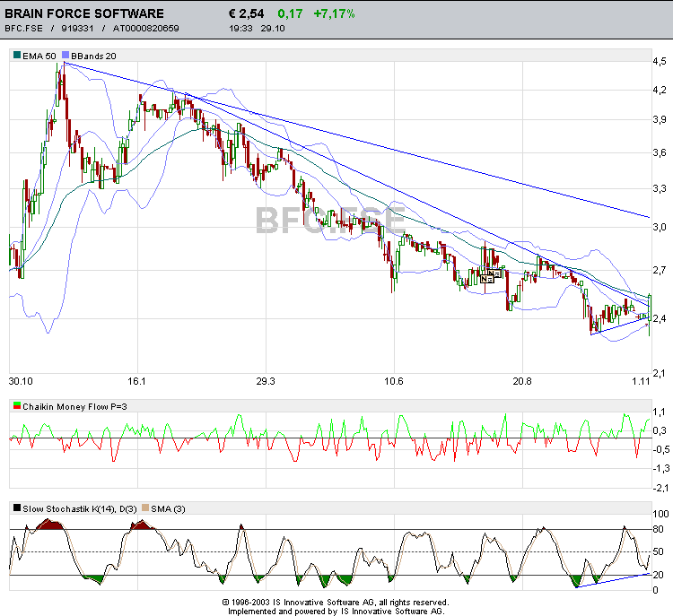Click the EMA 50 teal legend square
Viewport: 673px width, 616px height.
(x=17, y=55)
